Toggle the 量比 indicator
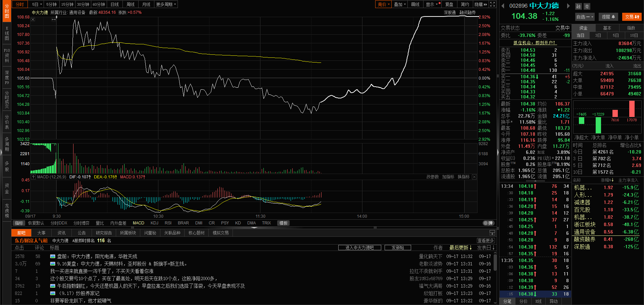 pos(100,223)
